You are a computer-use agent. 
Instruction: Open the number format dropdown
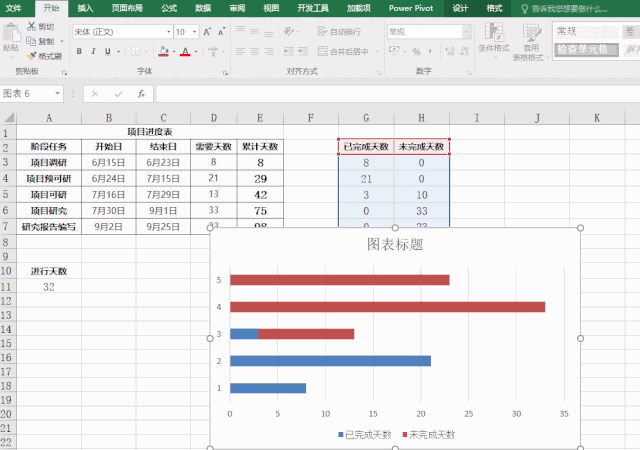pos(466,32)
